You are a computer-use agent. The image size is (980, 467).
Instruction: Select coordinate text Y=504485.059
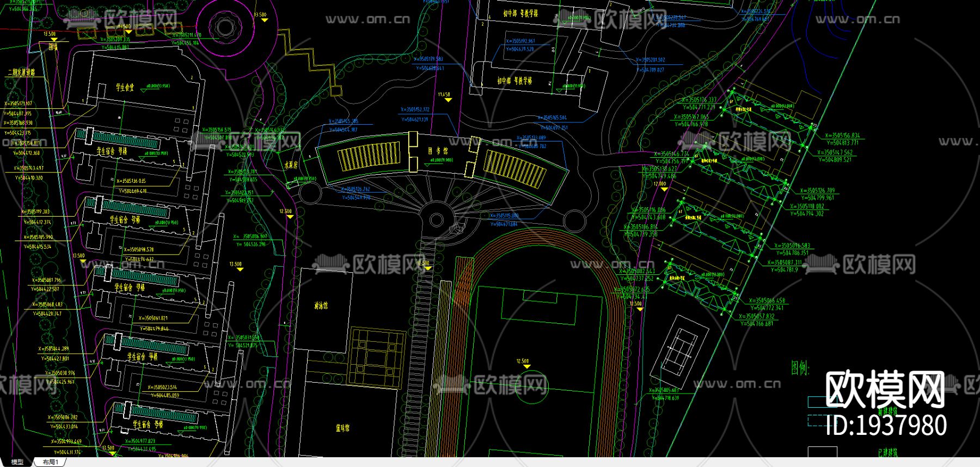pos(165,396)
